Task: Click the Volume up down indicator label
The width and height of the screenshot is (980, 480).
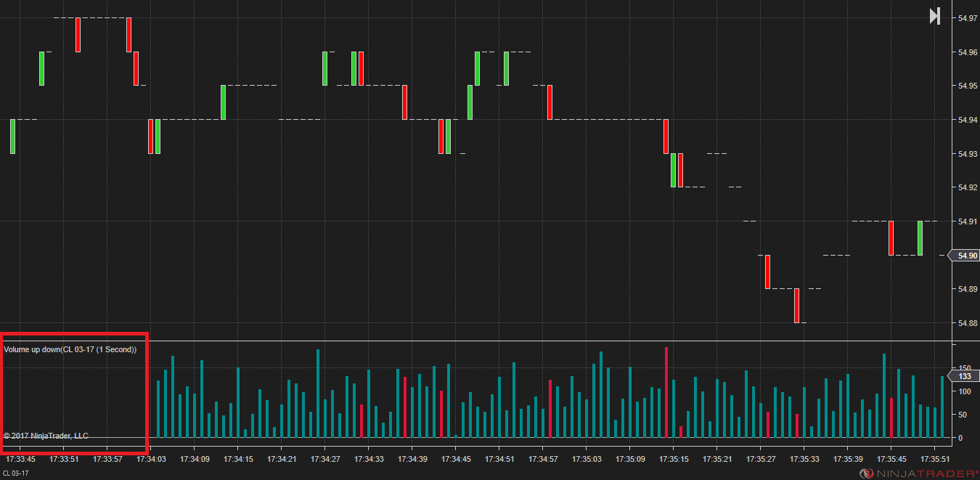Action: [x=70, y=349]
